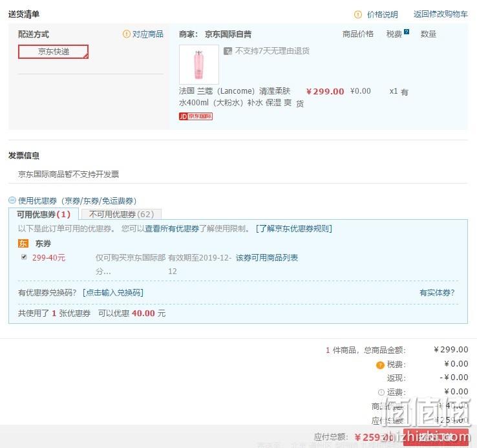Viewport: 477px width, 448px height.
Task: Open 该券可用商品列表 link
Action: tap(267, 258)
